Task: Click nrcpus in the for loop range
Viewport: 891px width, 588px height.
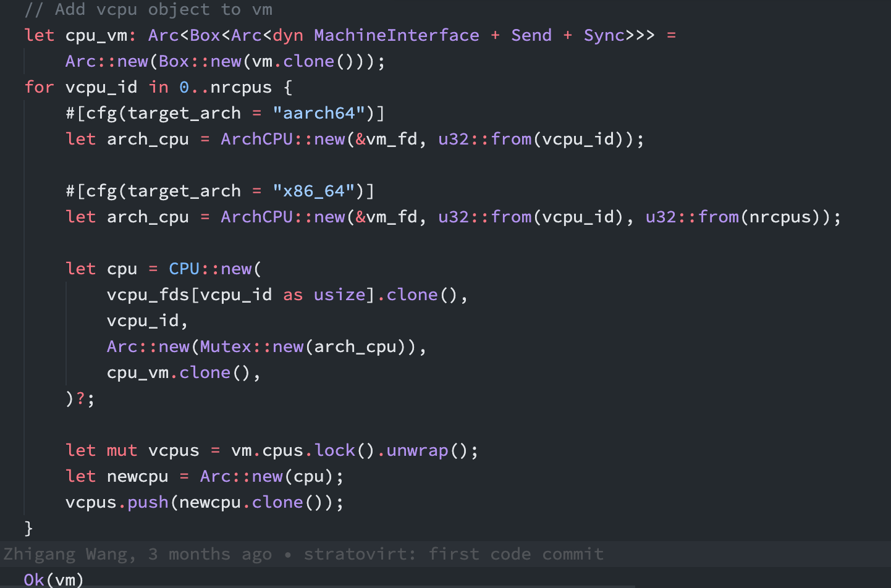Action: [241, 88]
